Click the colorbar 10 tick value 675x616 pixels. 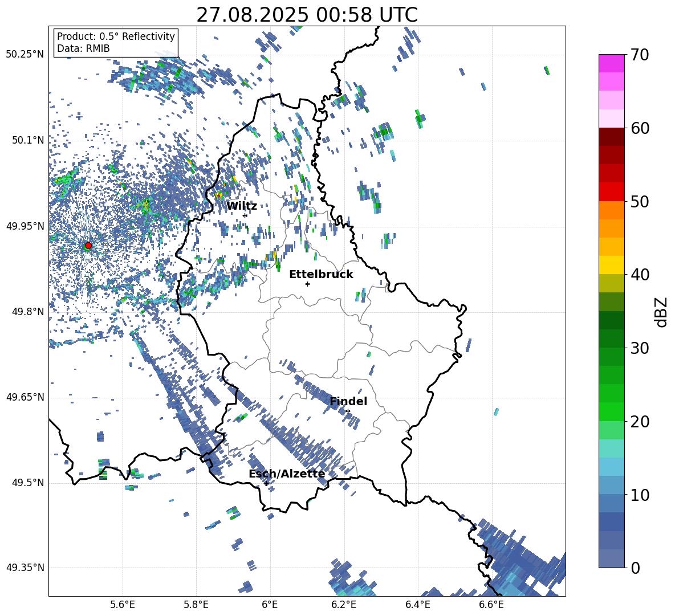[640, 495]
